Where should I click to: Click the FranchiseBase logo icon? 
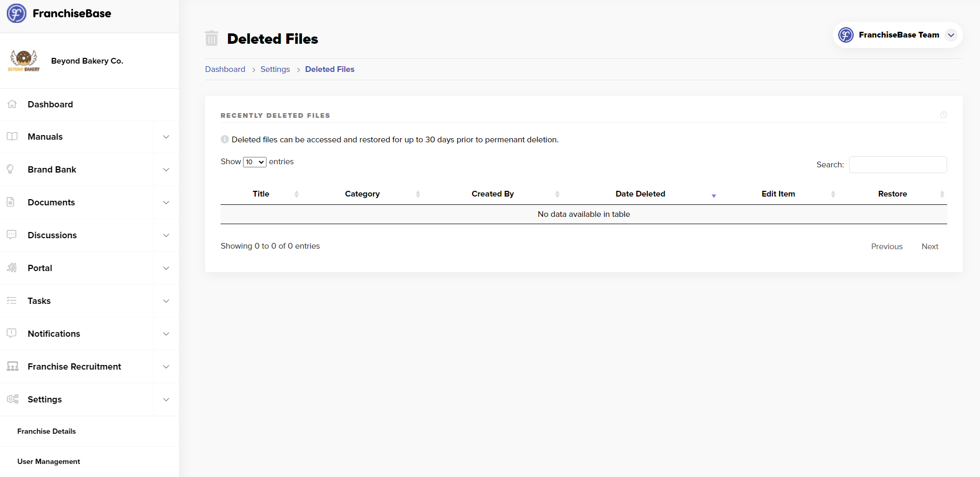pos(16,14)
